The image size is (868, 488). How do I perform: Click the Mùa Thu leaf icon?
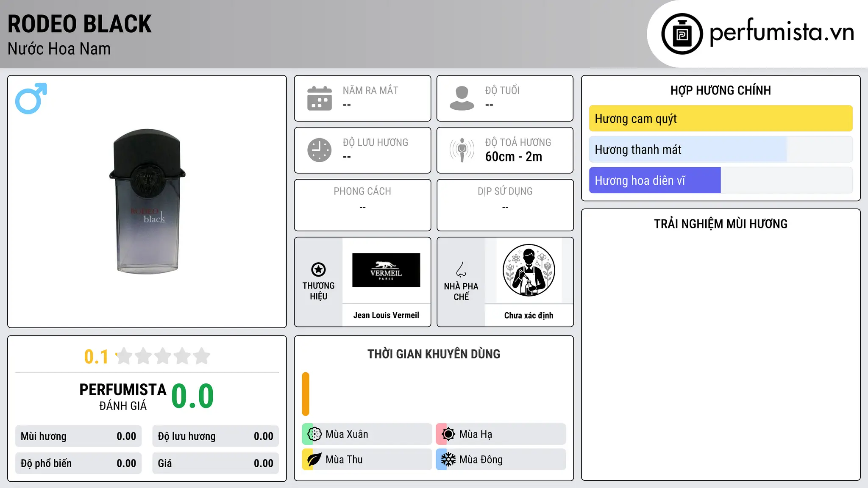tap(314, 460)
